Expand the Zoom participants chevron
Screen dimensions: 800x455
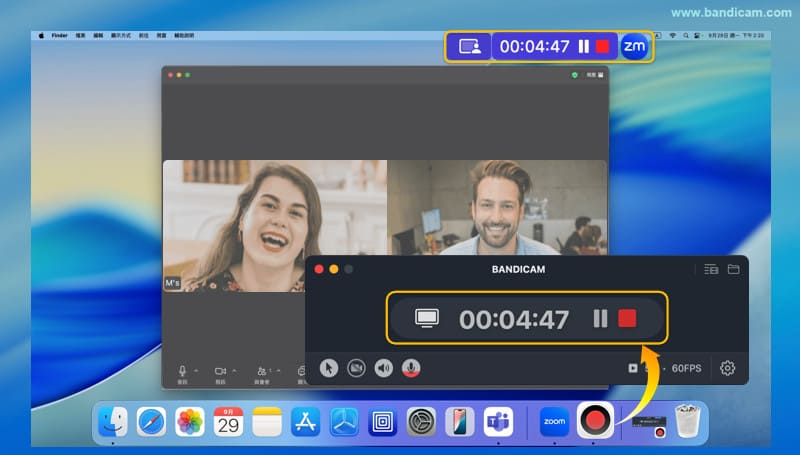point(278,370)
